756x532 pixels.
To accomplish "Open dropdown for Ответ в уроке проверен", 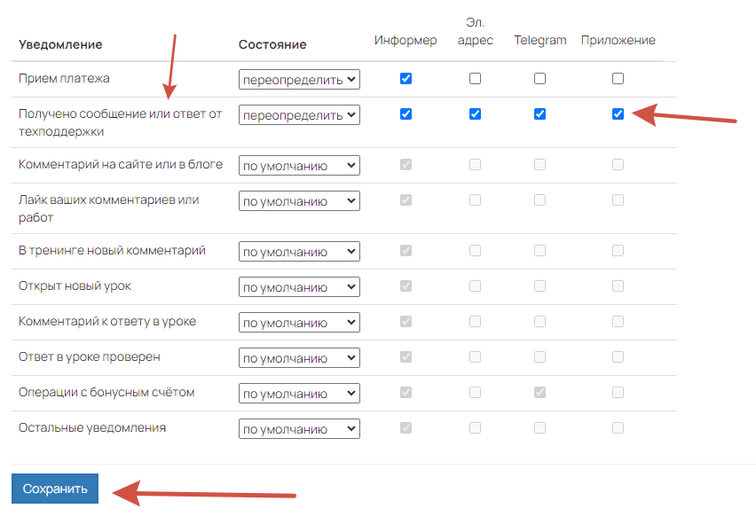I will 298,357.
